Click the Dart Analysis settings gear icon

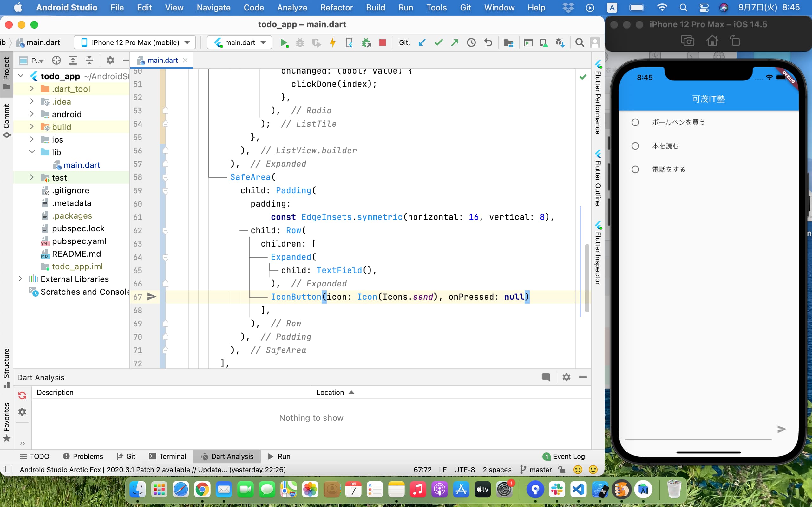566,377
